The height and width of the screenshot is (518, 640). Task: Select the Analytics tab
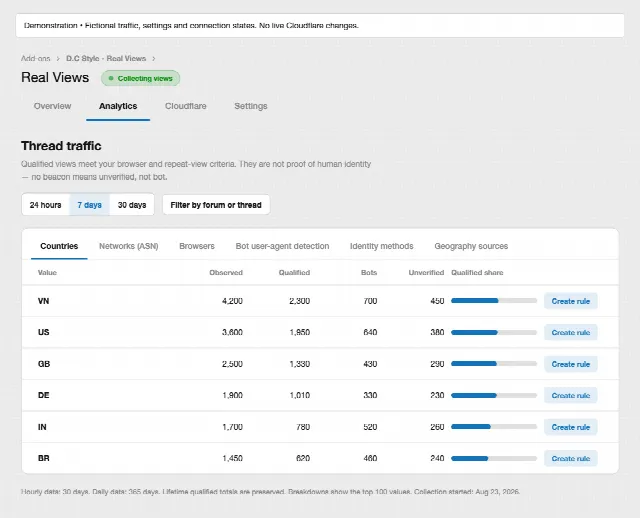click(118, 106)
